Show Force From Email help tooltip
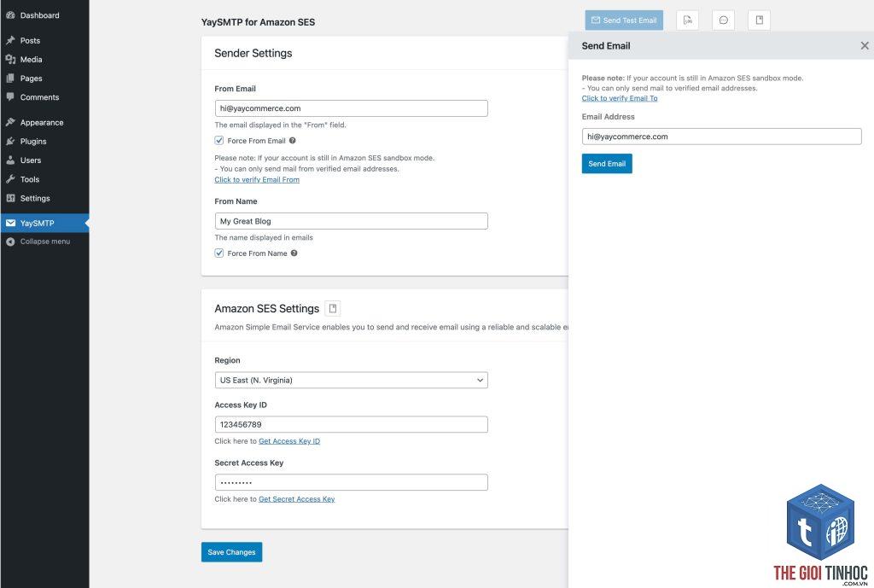Image resolution: width=874 pixels, height=588 pixels. point(292,141)
